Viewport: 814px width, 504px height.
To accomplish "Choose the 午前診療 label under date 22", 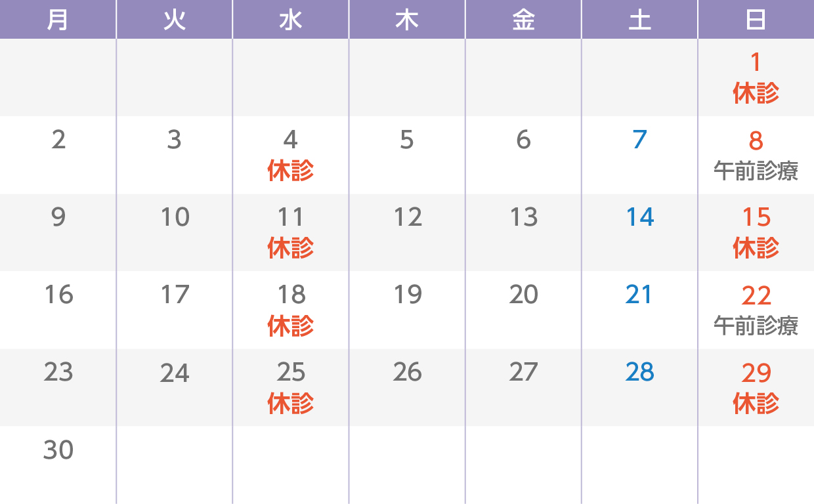I will click(x=756, y=325).
